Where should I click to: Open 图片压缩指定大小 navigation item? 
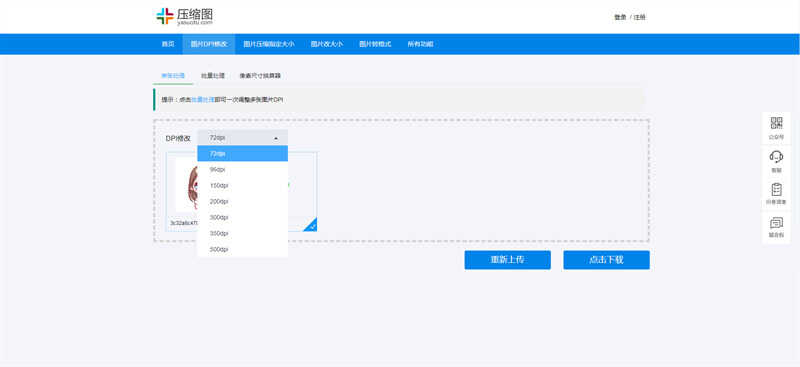pos(269,44)
